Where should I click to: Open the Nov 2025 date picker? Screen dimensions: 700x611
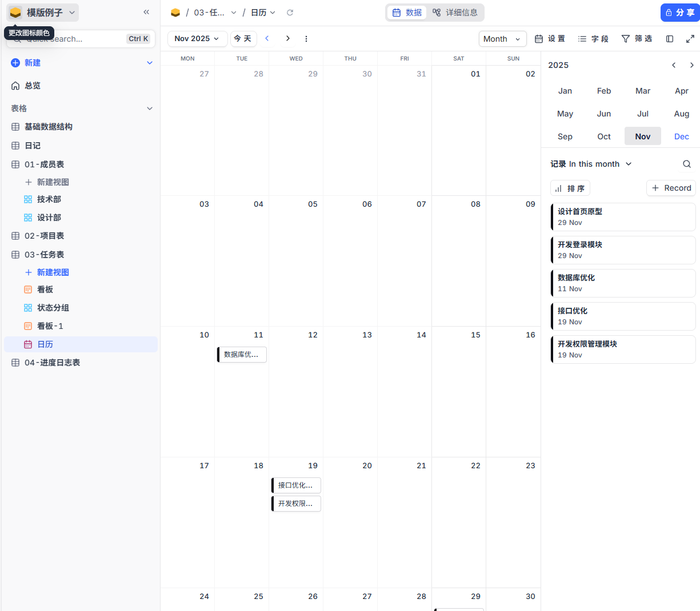pyautogui.click(x=197, y=39)
